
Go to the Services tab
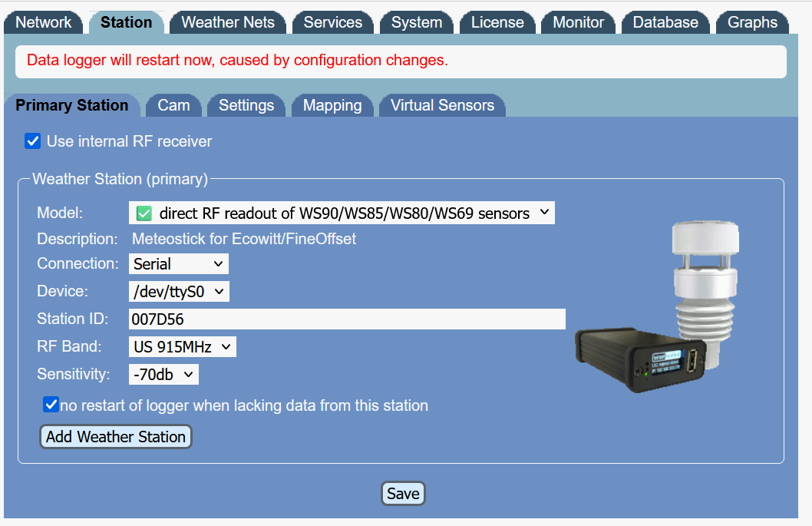pyautogui.click(x=333, y=22)
